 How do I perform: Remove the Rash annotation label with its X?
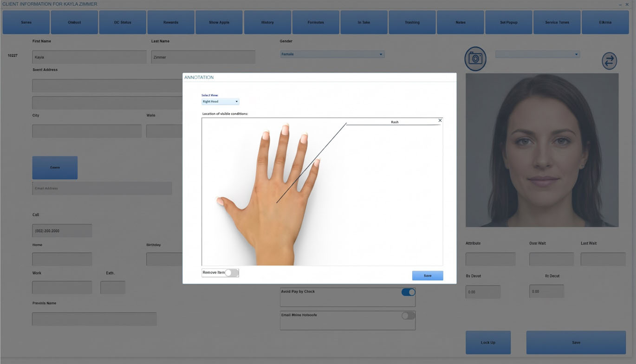pyautogui.click(x=440, y=121)
